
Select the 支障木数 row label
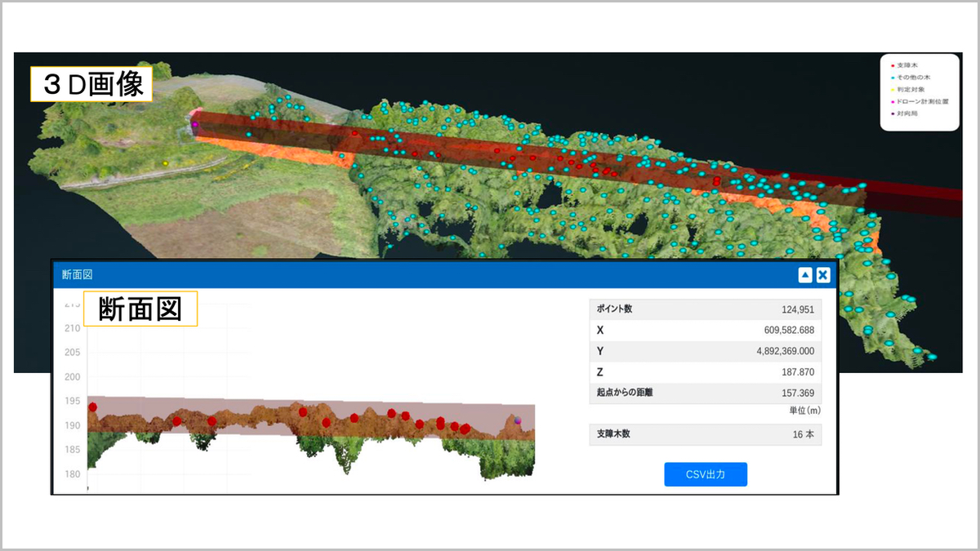click(x=613, y=434)
